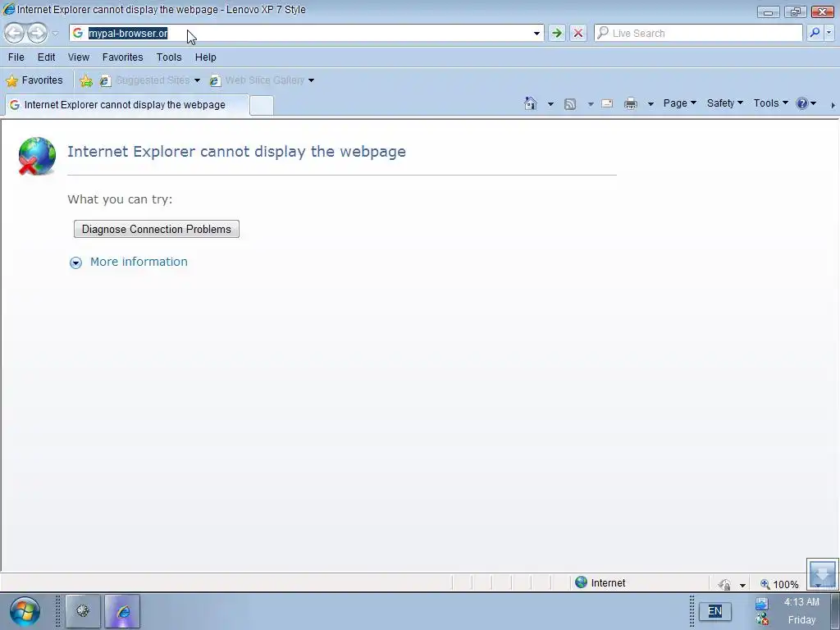Screen dimensions: 840x630
Task: Click the magnifier Search button
Action: tap(815, 33)
